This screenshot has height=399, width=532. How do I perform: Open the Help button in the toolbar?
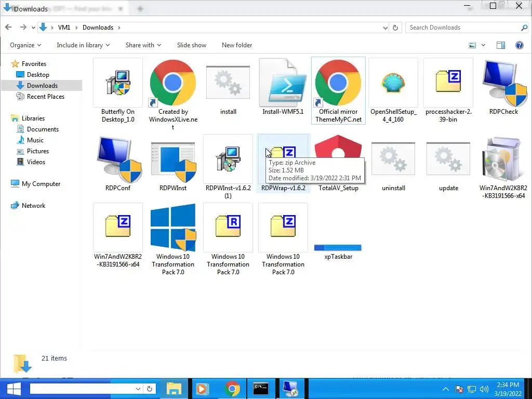519,45
